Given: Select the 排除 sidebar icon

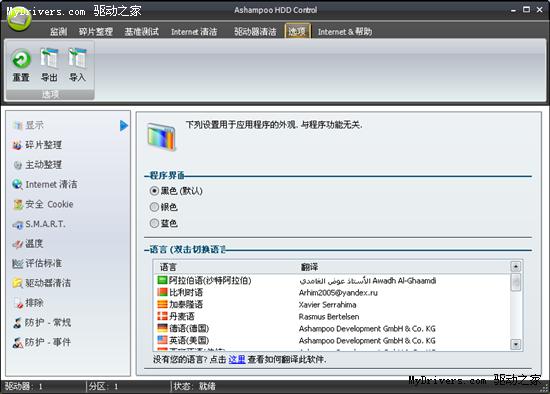Looking at the screenshot, I should [x=18, y=303].
